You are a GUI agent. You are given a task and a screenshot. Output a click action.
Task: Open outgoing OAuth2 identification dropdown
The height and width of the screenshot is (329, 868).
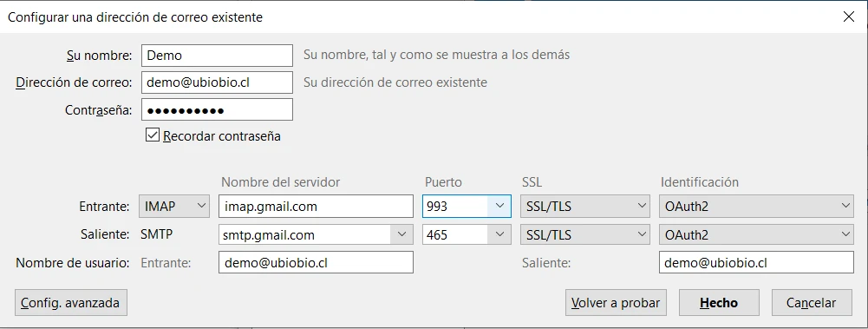point(756,235)
